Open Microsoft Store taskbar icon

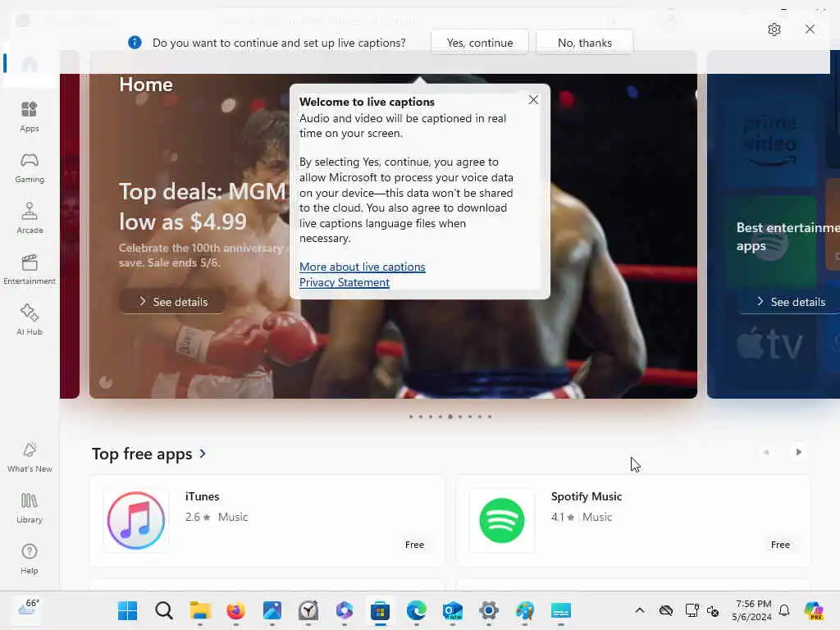tap(380, 610)
